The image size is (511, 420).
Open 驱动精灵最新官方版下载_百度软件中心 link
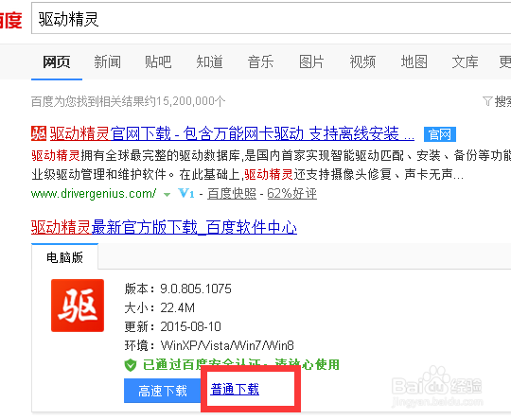(x=164, y=227)
